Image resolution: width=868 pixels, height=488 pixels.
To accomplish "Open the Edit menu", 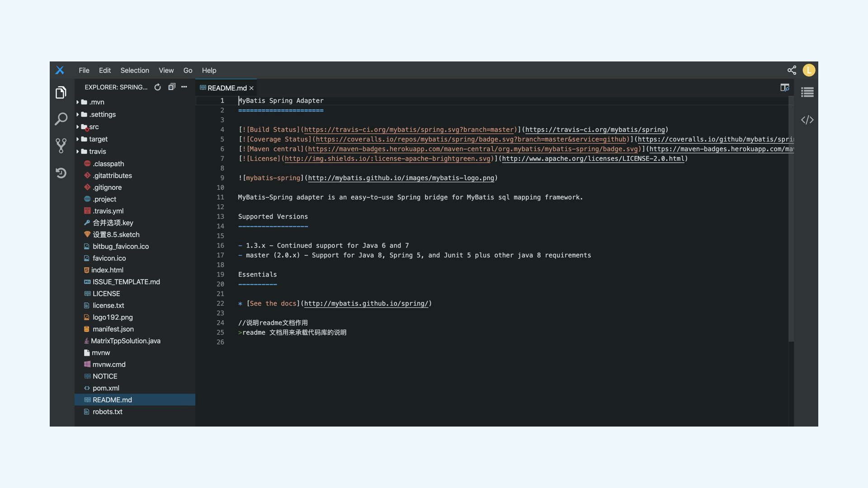I will point(105,70).
